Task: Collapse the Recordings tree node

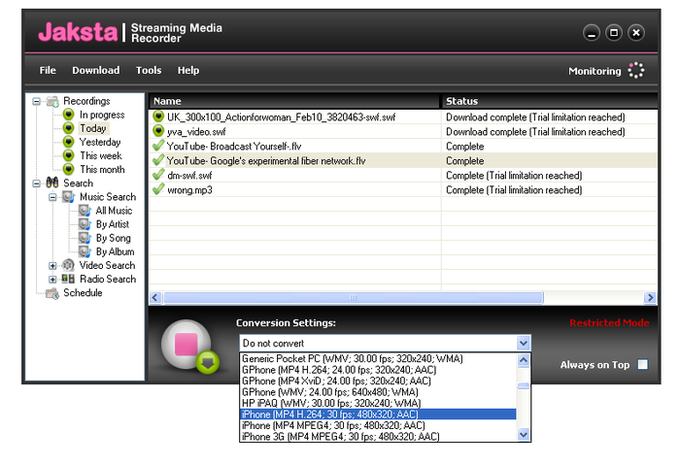Action: click(36, 101)
